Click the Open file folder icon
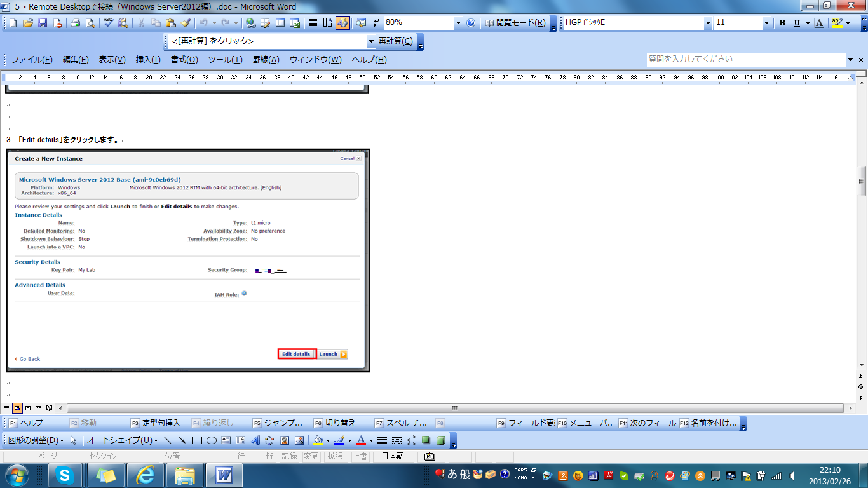Image resolution: width=868 pixels, height=488 pixels. coord(27,23)
